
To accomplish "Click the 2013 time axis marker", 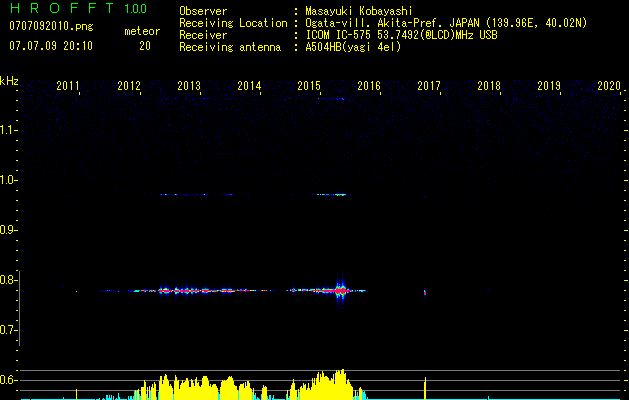I will pyautogui.click(x=189, y=86).
